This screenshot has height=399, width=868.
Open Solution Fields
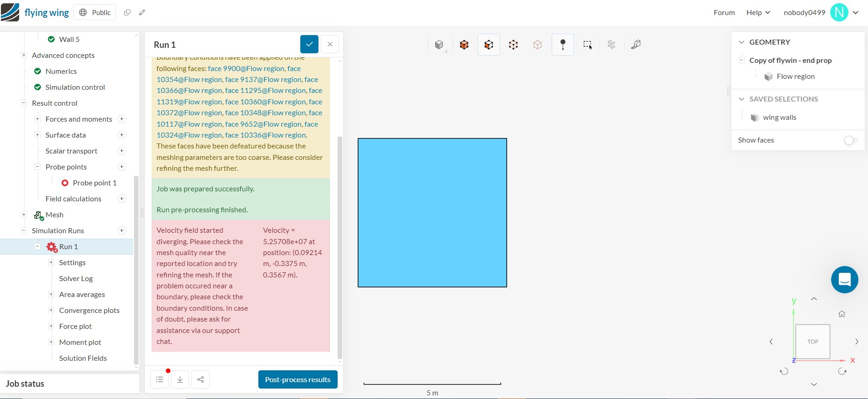pyautogui.click(x=83, y=358)
